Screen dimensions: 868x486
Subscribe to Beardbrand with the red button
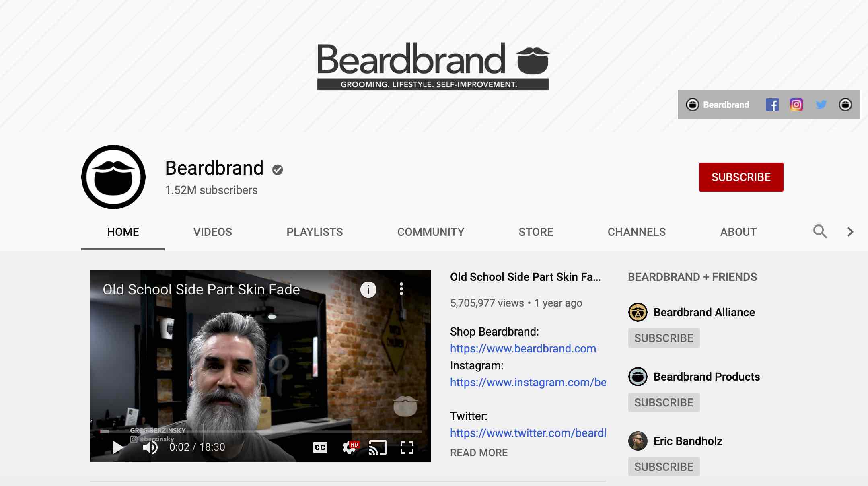(741, 177)
